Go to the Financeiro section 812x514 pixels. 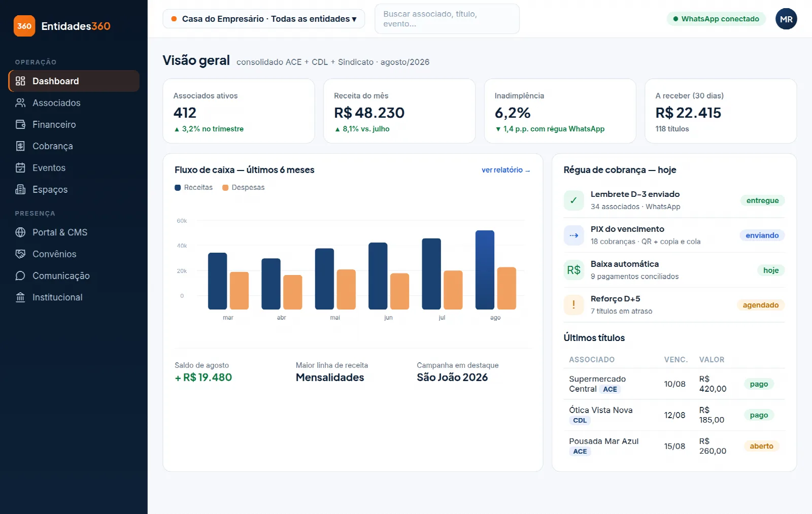tap(74, 124)
